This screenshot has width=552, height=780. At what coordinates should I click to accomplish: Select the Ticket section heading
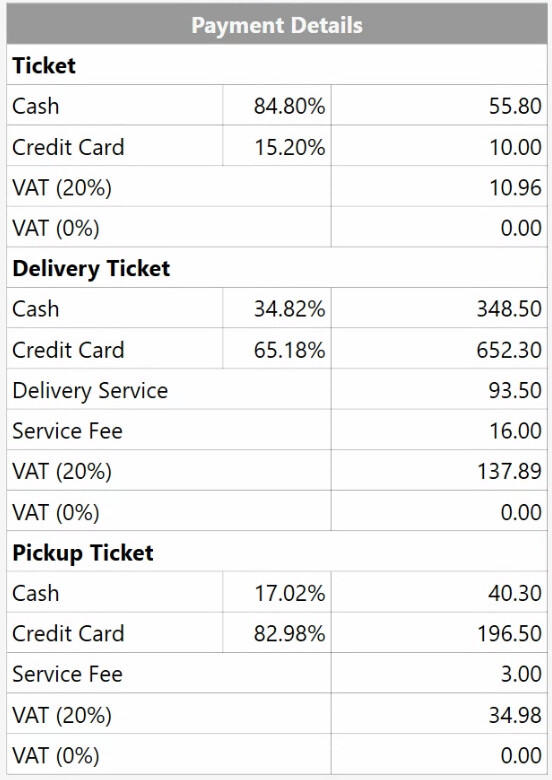pyautogui.click(x=44, y=66)
